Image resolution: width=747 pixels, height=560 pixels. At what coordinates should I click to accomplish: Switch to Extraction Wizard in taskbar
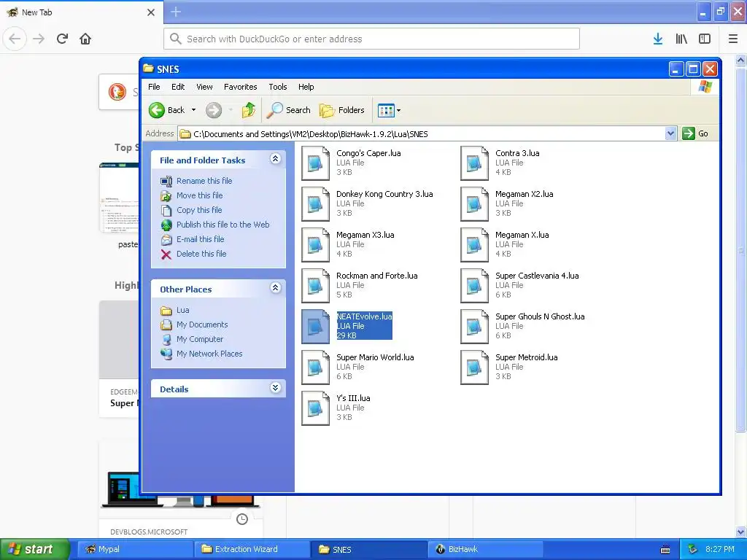tap(252, 549)
